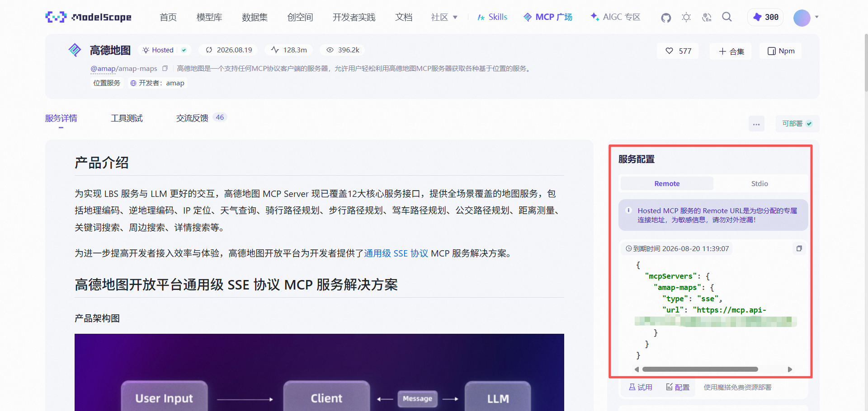Open MCP 广场

pyautogui.click(x=548, y=17)
